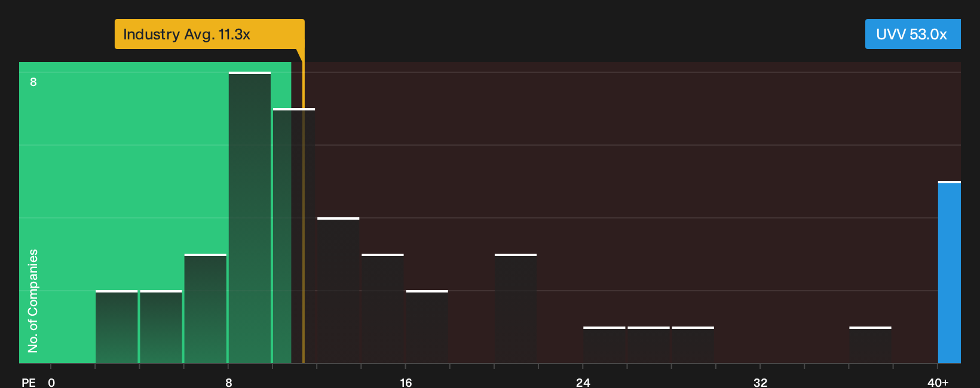
Task: Click the bar just before the industry average line
Action: pos(294,236)
